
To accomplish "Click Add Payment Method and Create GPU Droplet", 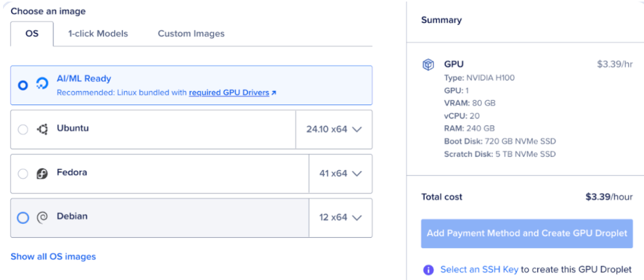I will point(527,234).
